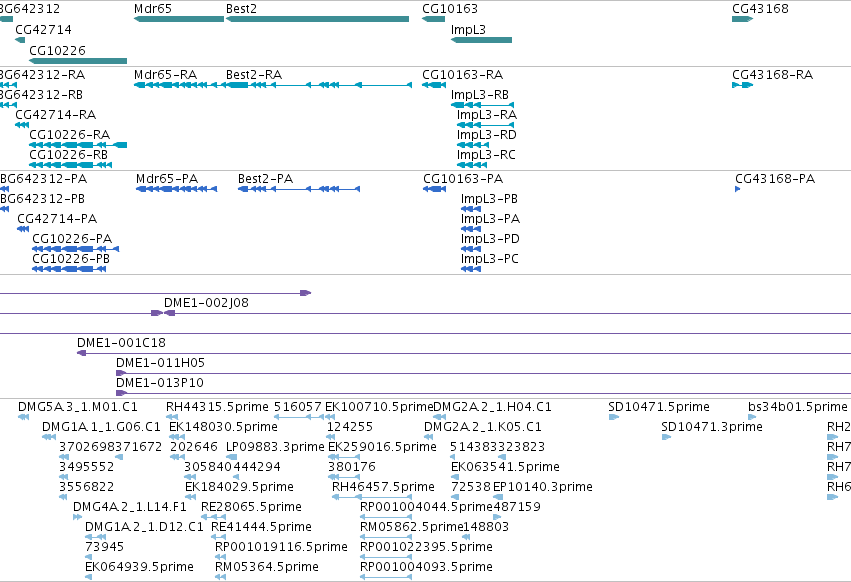The image size is (851, 582).
Task: Click the DMG4A2_1.L14.F1 EST
Action: (x=78, y=517)
